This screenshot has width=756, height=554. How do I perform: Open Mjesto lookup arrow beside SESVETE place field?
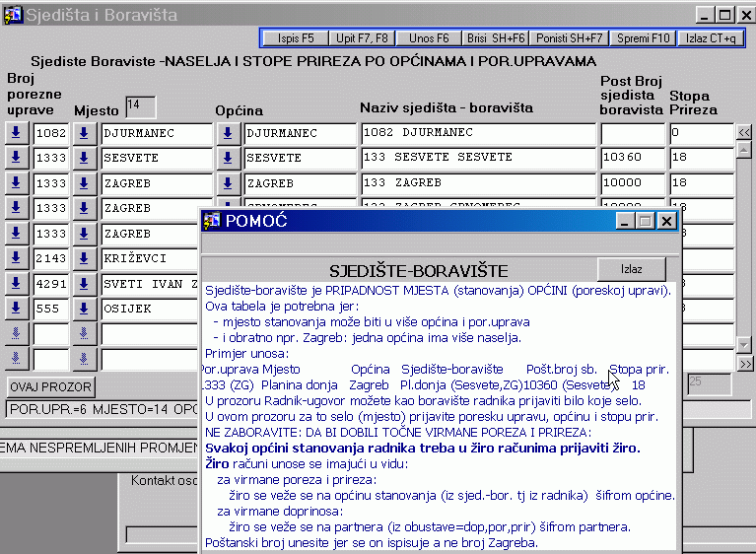[x=84, y=158]
